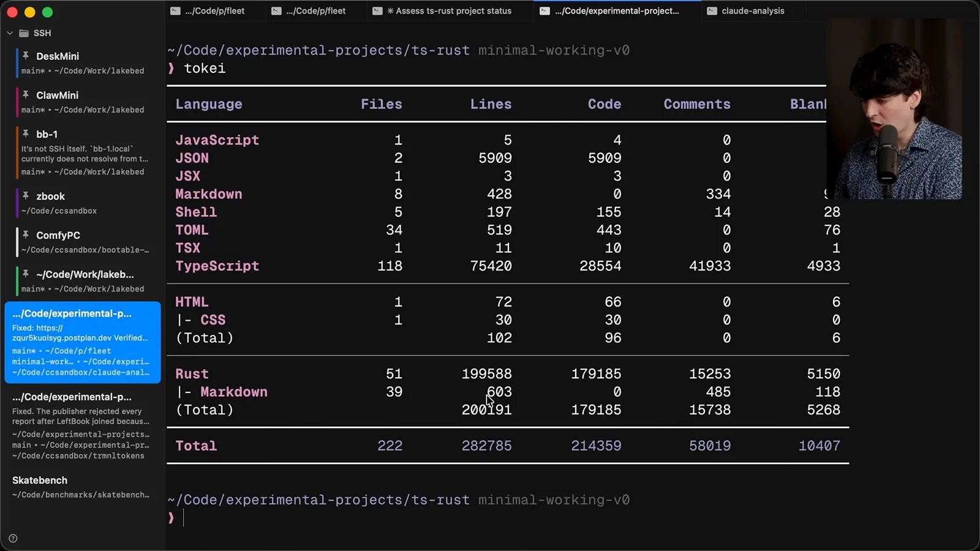Click terminal icon on experimental-project tab
Image resolution: width=980 pixels, height=551 pixels.
[x=545, y=11]
